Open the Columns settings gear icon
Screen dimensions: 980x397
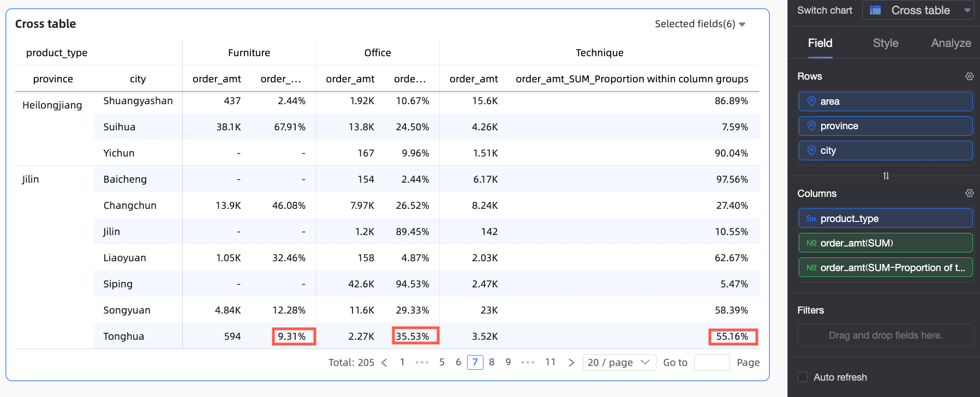click(x=969, y=193)
